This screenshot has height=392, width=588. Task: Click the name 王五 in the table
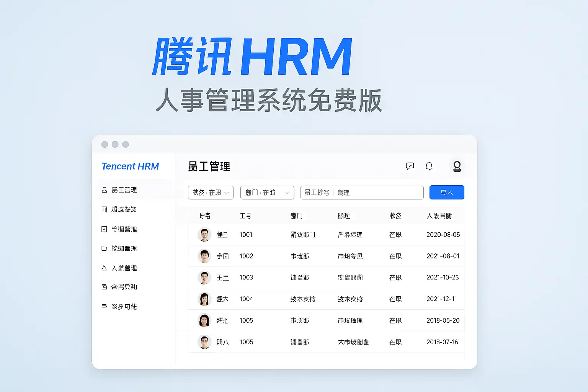coord(223,278)
